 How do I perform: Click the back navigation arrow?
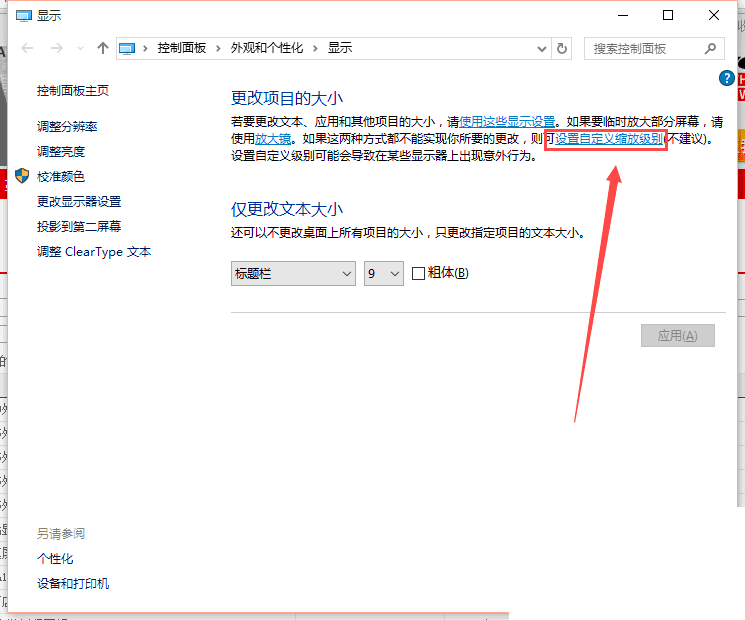click(27, 48)
